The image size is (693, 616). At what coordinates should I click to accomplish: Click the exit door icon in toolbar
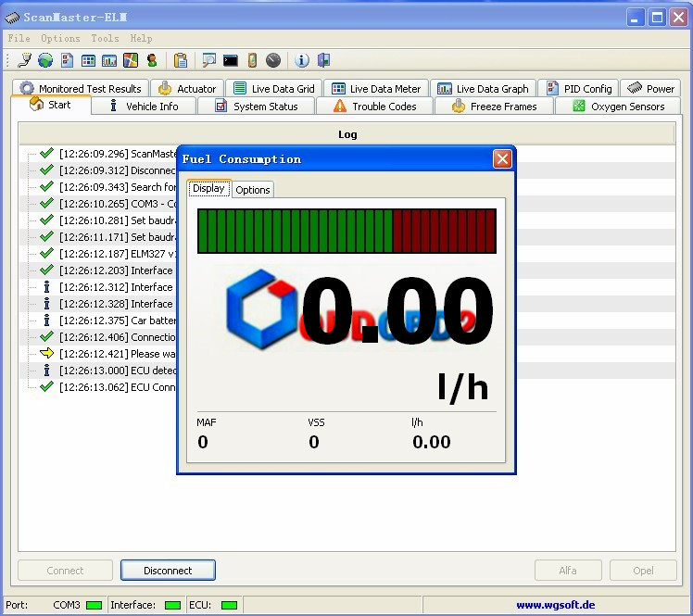coord(323,60)
